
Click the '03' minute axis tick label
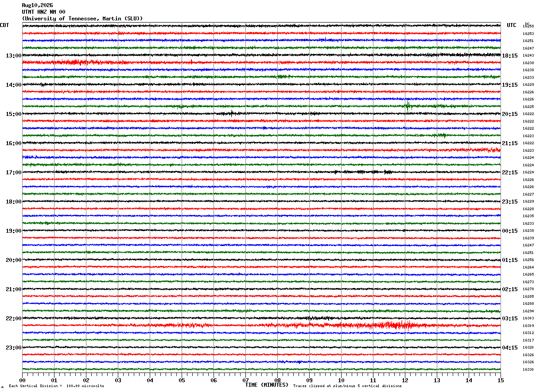[118, 380]
